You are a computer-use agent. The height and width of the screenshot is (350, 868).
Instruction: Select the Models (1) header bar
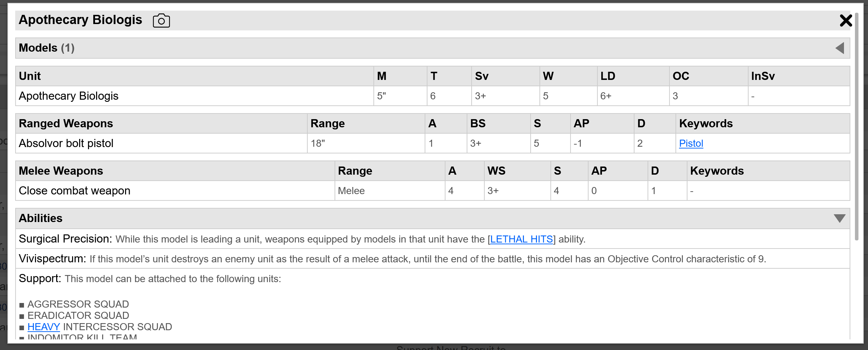(432, 48)
